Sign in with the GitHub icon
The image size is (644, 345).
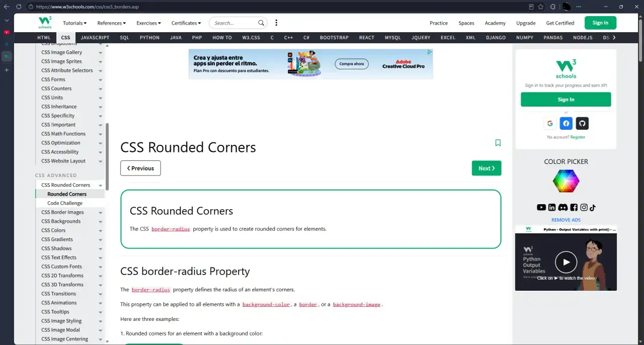pos(582,123)
